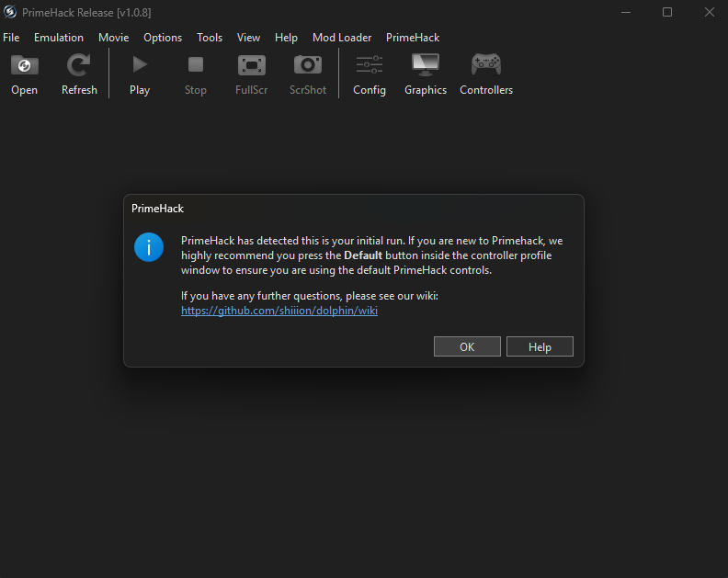728x578 pixels.
Task: Hit the Play triangle icon
Action: pyautogui.click(x=140, y=65)
